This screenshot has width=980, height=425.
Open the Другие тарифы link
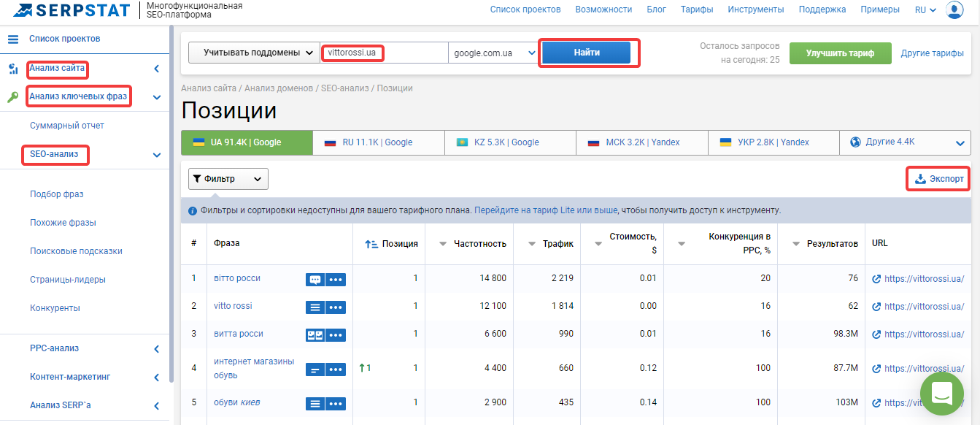point(933,53)
